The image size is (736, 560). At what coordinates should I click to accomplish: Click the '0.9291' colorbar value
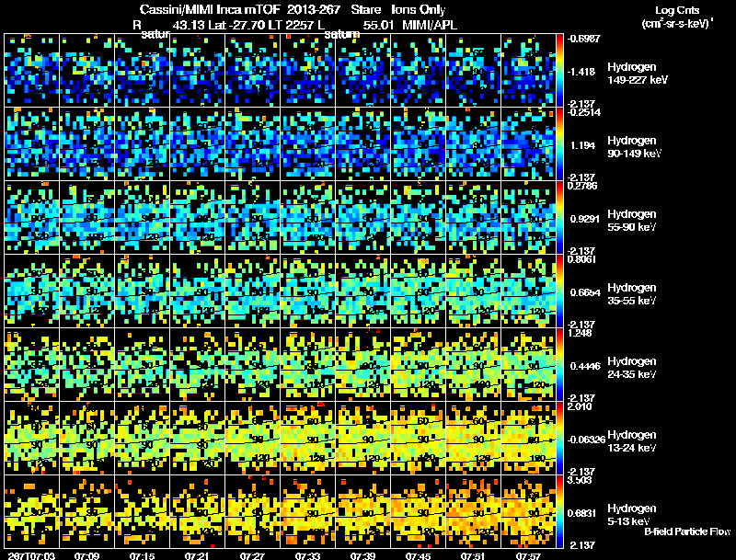pos(584,219)
